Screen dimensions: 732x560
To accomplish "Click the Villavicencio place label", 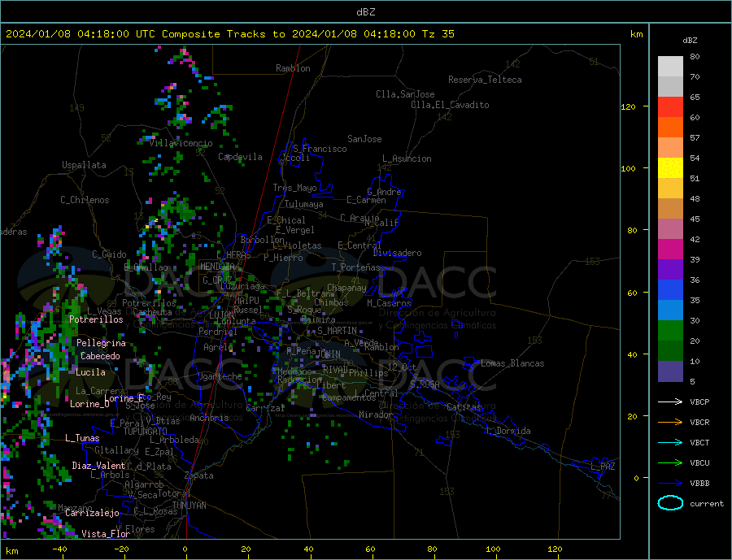I will (x=181, y=143).
